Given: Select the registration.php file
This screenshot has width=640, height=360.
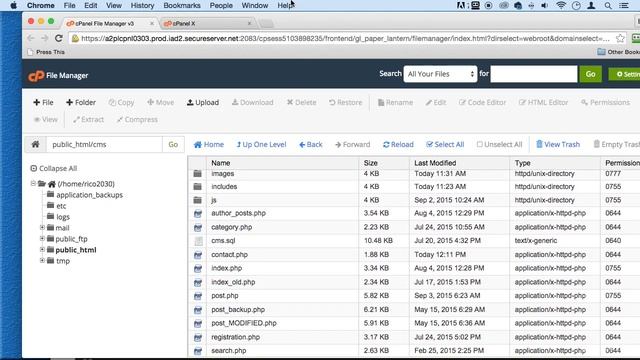Looking at the screenshot, I should (x=236, y=337).
